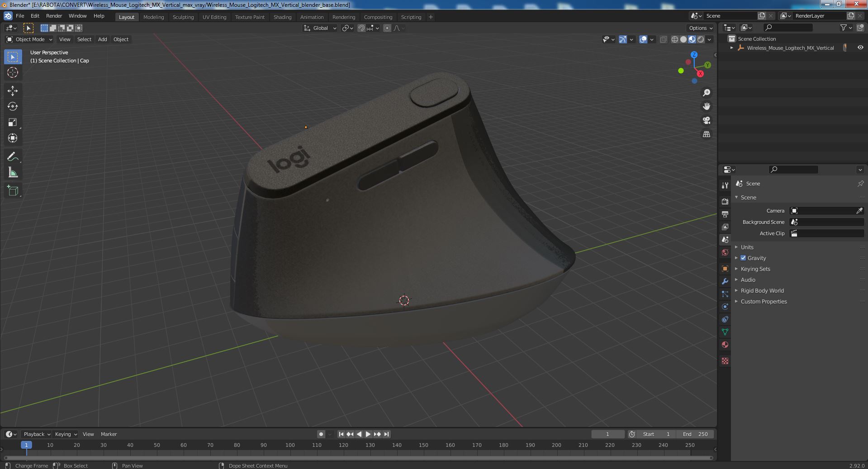Expand Wireless_Mouse_Logitech_MX_Vertical collection in outliner
This screenshot has width=868, height=469.
(x=731, y=47)
